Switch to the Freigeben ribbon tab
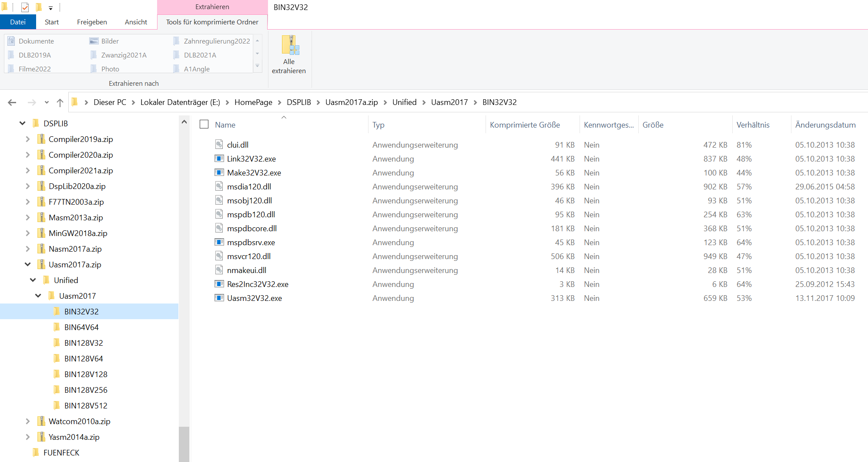Image resolution: width=868 pixels, height=462 pixels. pyautogui.click(x=92, y=22)
